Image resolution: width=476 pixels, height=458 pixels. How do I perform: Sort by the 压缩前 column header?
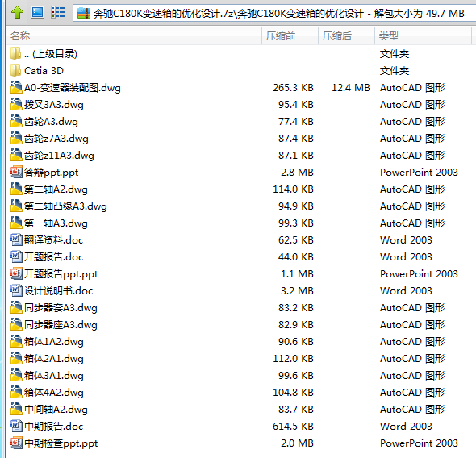tap(290, 35)
